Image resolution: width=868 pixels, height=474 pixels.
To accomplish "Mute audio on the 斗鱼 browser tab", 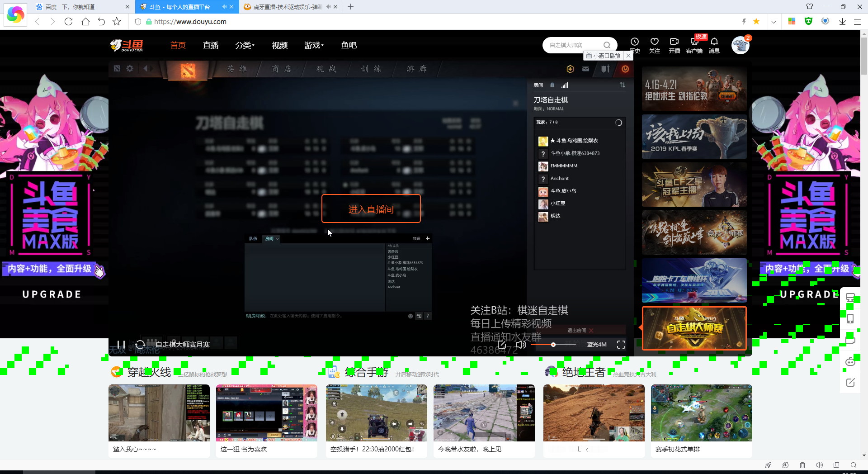I will pyautogui.click(x=224, y=7).
